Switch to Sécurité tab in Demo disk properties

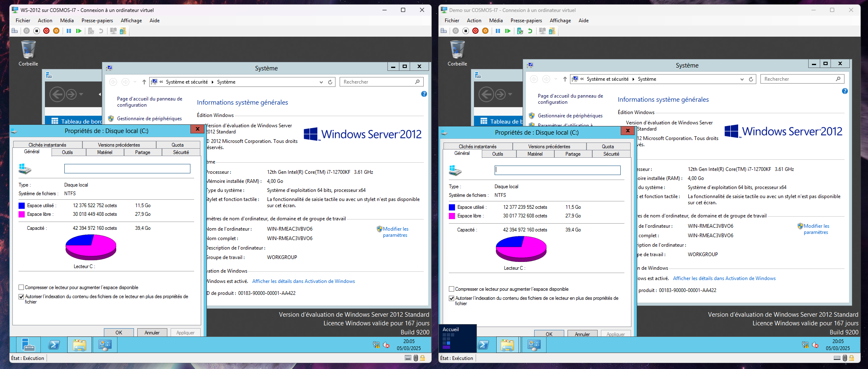tap(611, 154)
